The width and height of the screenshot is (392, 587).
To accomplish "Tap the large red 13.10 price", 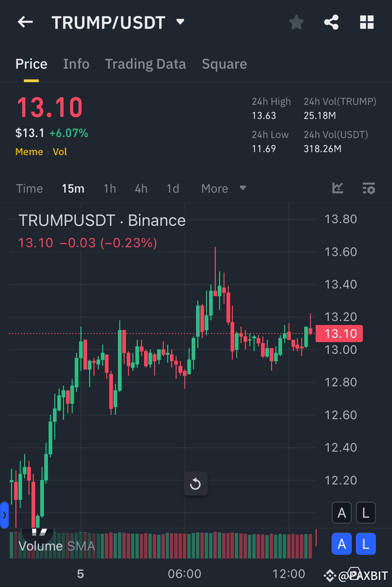I will (x=50, y=107).
